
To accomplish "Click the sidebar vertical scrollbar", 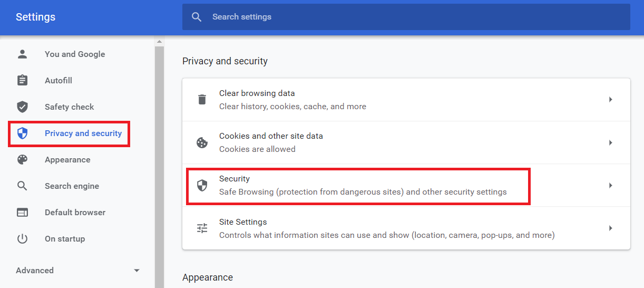I will 159,158.
